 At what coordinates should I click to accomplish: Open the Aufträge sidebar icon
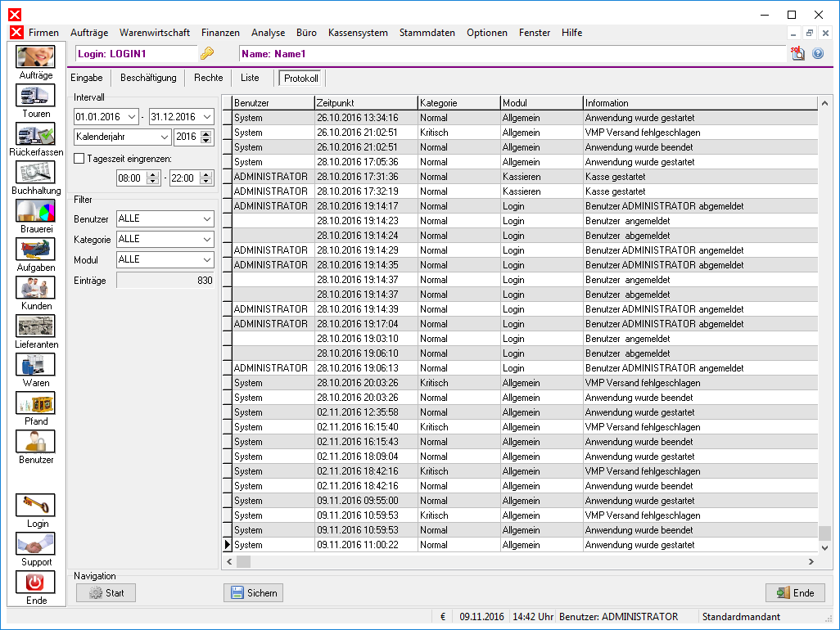point(35,56)
